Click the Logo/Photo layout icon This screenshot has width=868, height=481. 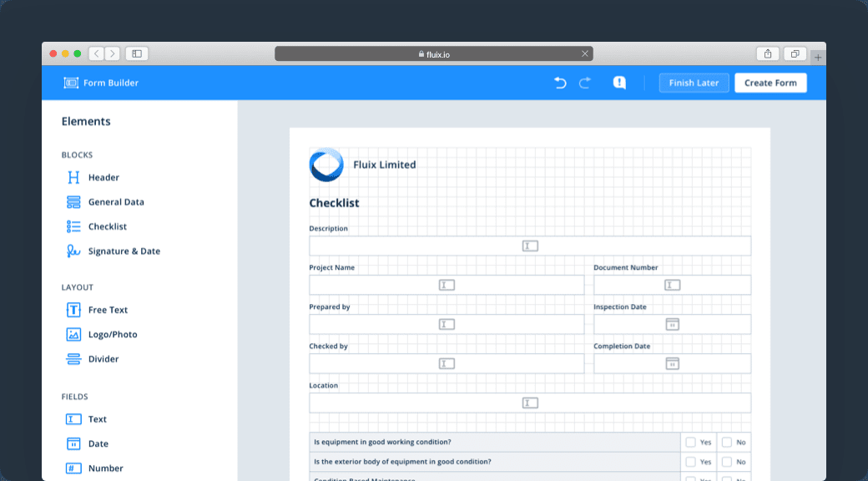[x=73, y=334]
